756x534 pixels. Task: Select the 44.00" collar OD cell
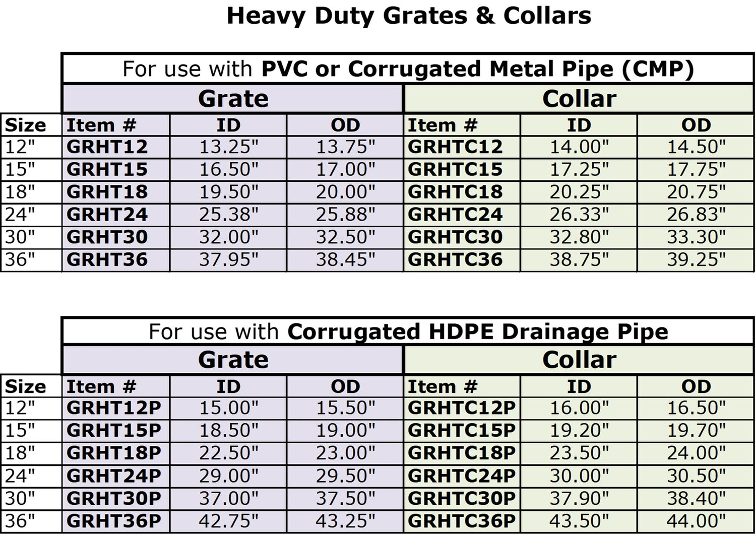(x=696, y=521)
